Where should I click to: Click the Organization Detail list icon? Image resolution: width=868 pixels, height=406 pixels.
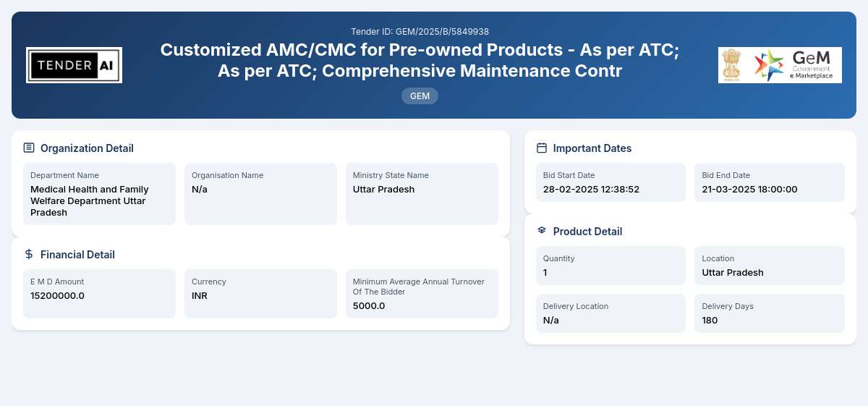click(29, 148)
